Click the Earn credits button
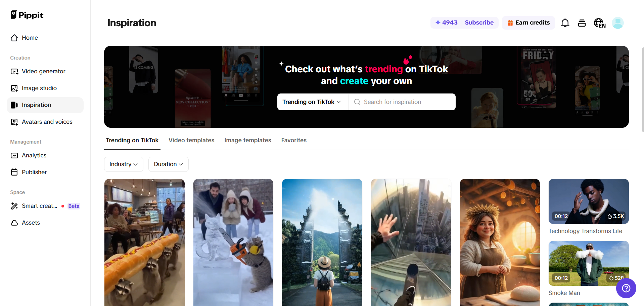This screenshot has height=306, width=644. point(528,23)
